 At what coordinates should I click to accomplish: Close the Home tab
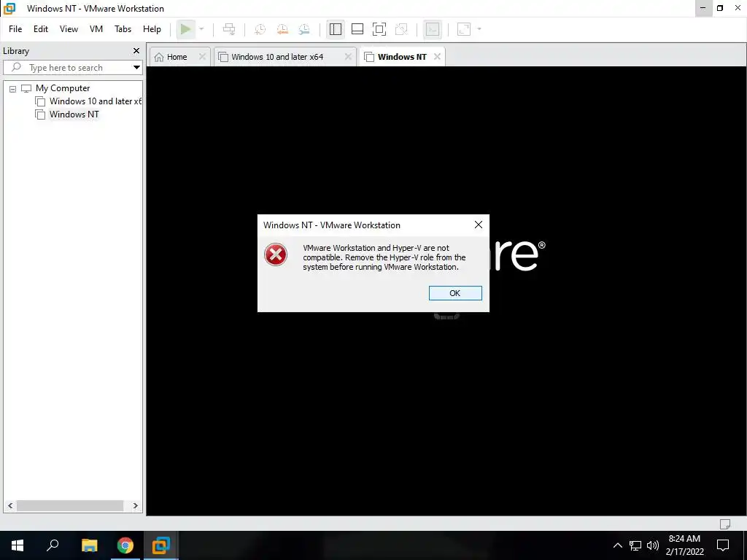203,57
